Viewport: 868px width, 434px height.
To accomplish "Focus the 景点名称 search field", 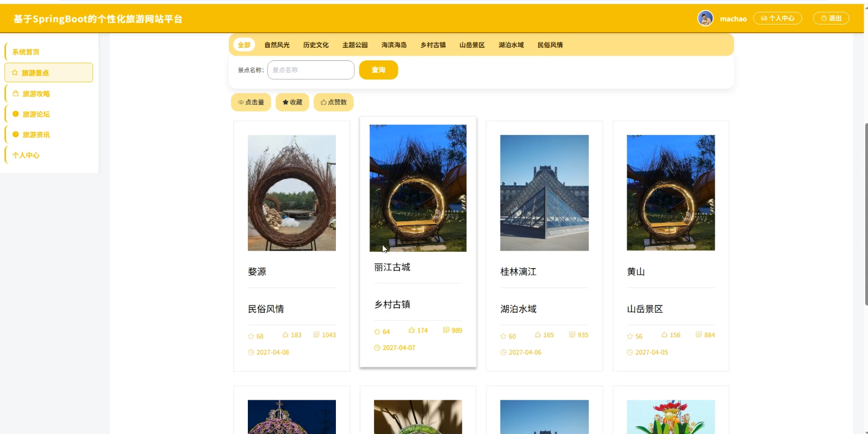I will (x=311, y=70).
